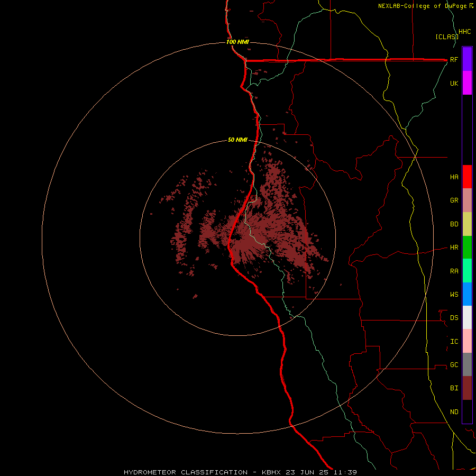Click the HR legend label

click(454, 248)
